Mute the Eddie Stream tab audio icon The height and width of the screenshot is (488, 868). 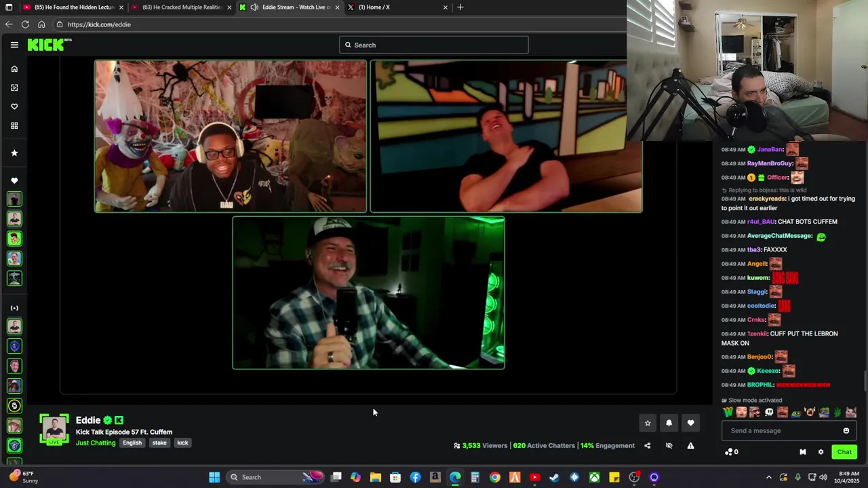click(254, 7)
